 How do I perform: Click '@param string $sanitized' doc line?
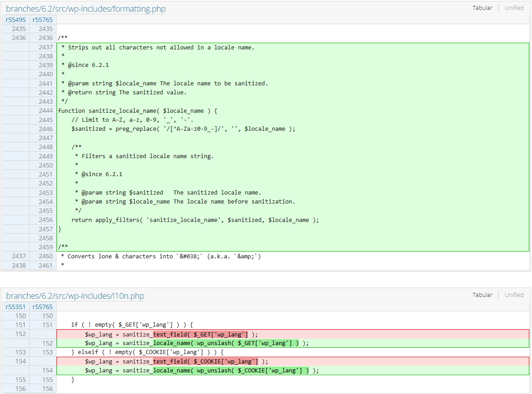coord(168,192)
